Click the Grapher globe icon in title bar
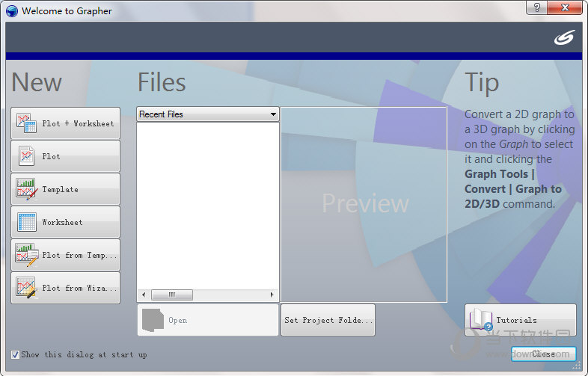 point(12,11)
